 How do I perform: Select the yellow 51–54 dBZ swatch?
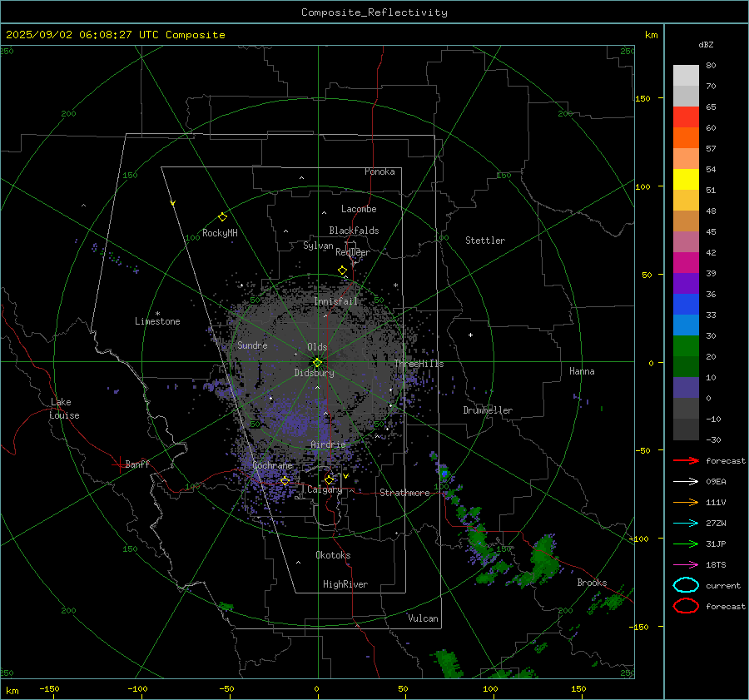(686, 179)
